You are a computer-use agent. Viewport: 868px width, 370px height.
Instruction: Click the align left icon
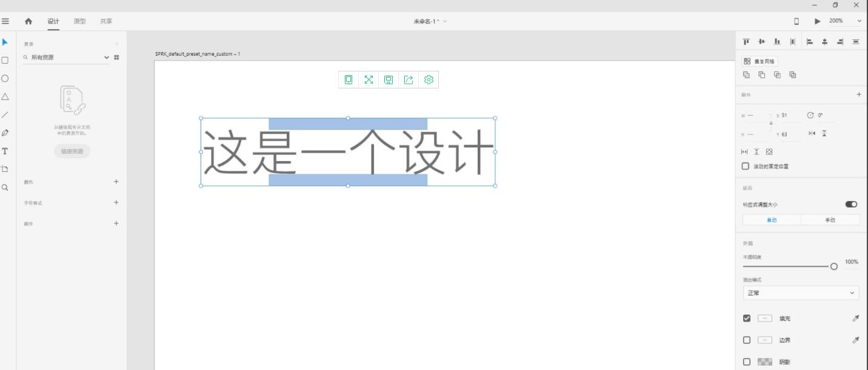[x=809, y=40]
